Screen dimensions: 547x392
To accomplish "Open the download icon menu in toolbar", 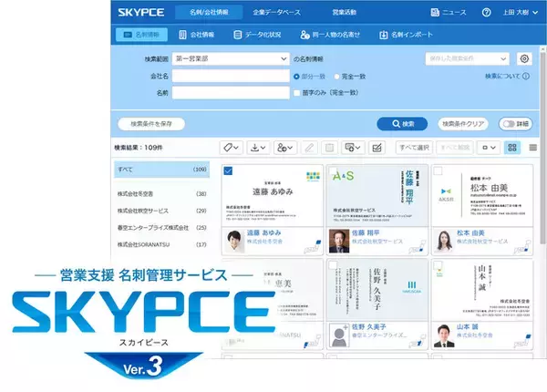I will pyautogui.click(x=258, y=148).
